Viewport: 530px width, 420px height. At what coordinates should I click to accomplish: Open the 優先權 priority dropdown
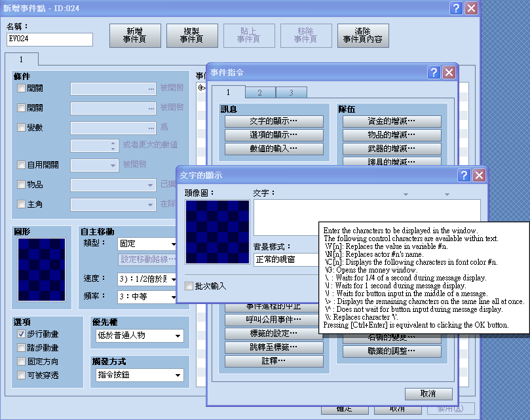(x=140, y=335)
